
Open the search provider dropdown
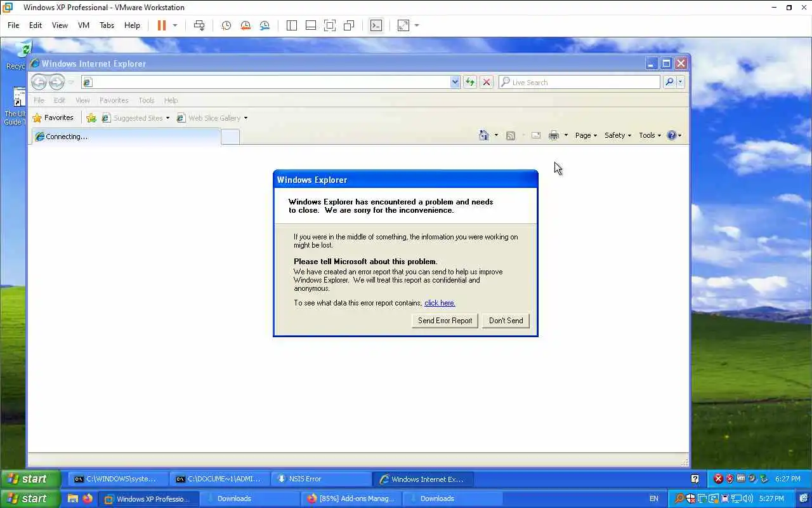680,82
